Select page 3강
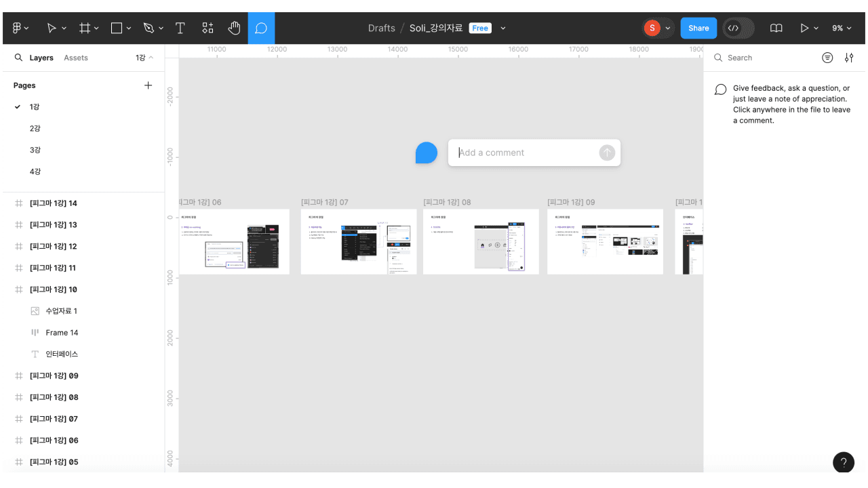 pos(83,150)
